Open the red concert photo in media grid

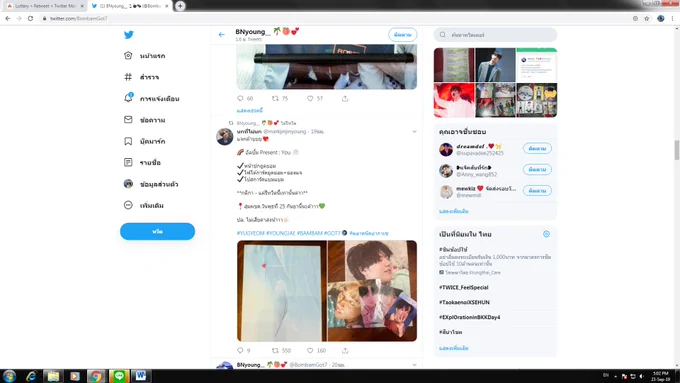tap(454, 101)
